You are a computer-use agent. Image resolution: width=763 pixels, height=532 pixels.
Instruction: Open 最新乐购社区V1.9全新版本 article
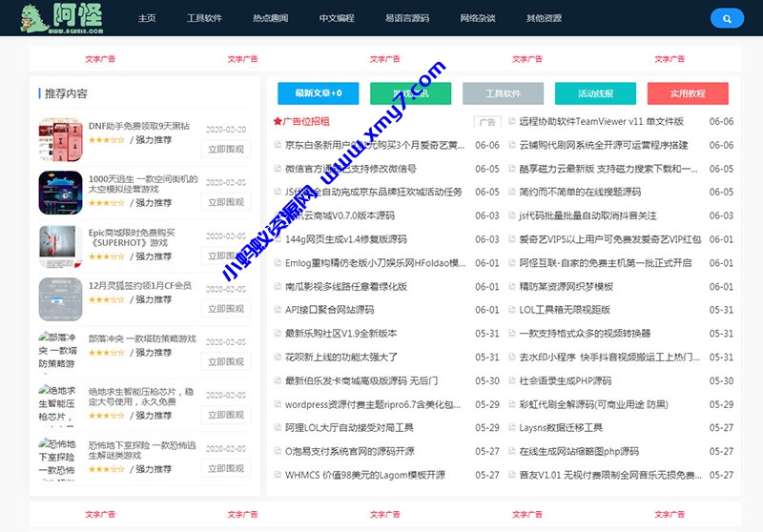(341, 334)
